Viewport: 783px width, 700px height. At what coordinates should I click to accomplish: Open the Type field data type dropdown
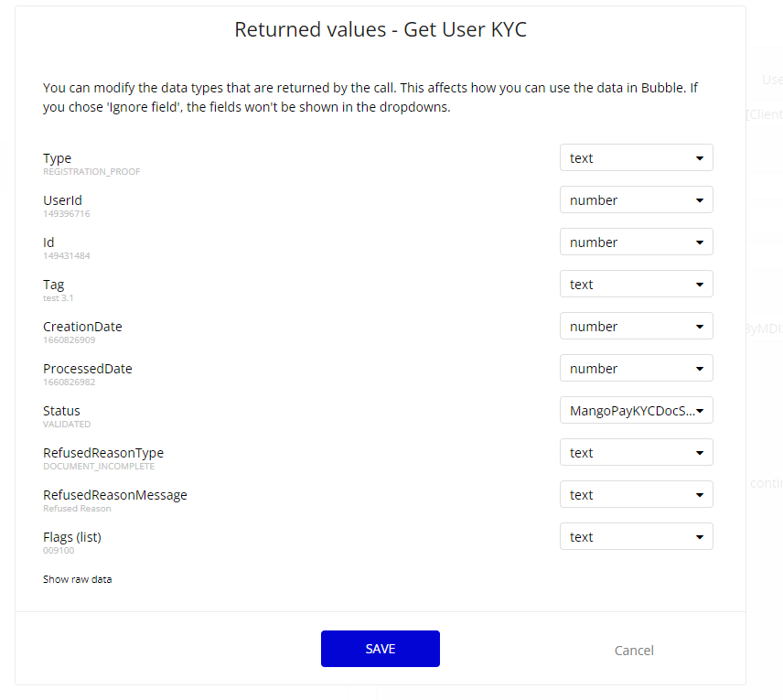[x=637, y=158]
